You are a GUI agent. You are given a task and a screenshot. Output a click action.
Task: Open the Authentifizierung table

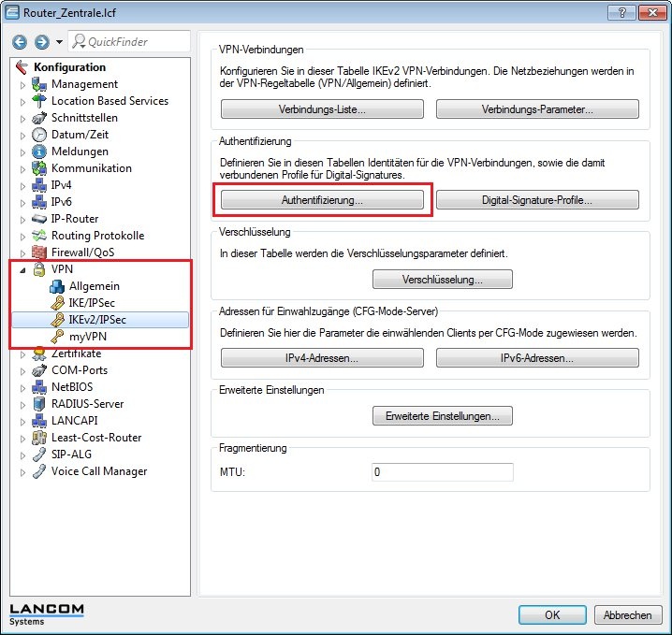[322, 200]
